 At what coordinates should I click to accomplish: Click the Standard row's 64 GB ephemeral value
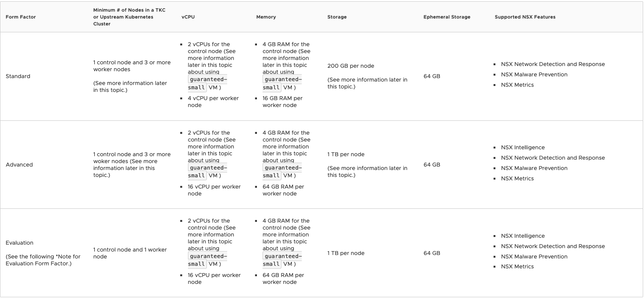click(431, 76)
